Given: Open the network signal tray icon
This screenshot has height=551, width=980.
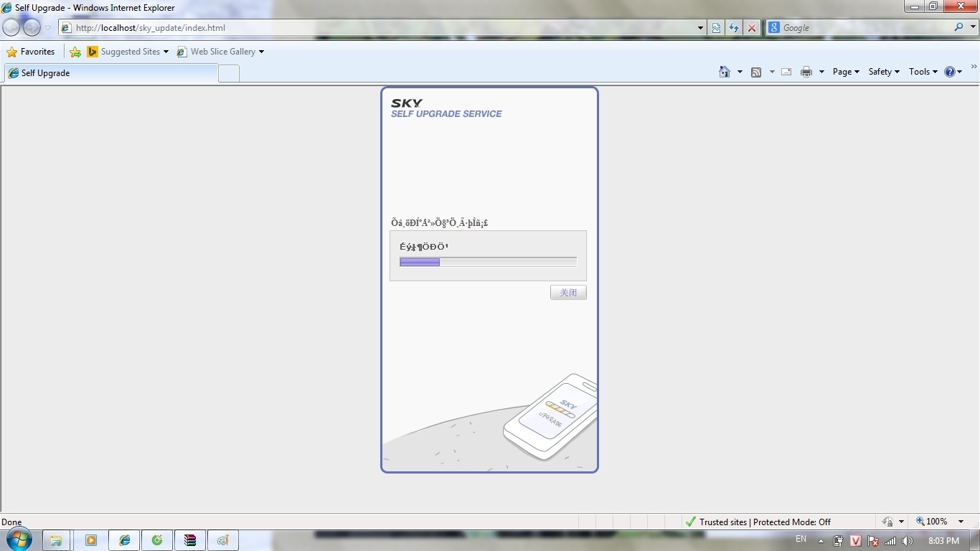Looking at the screenshot, I should [890, 541].
